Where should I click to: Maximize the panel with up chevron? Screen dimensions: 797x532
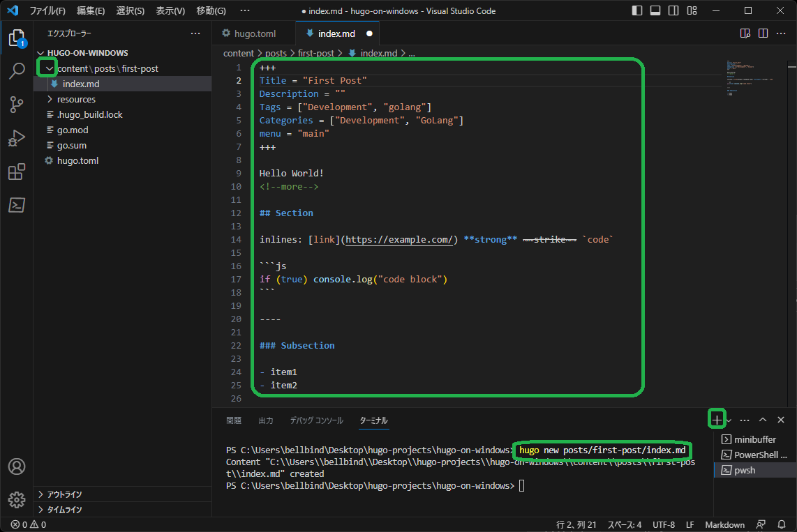coord(763,420)
